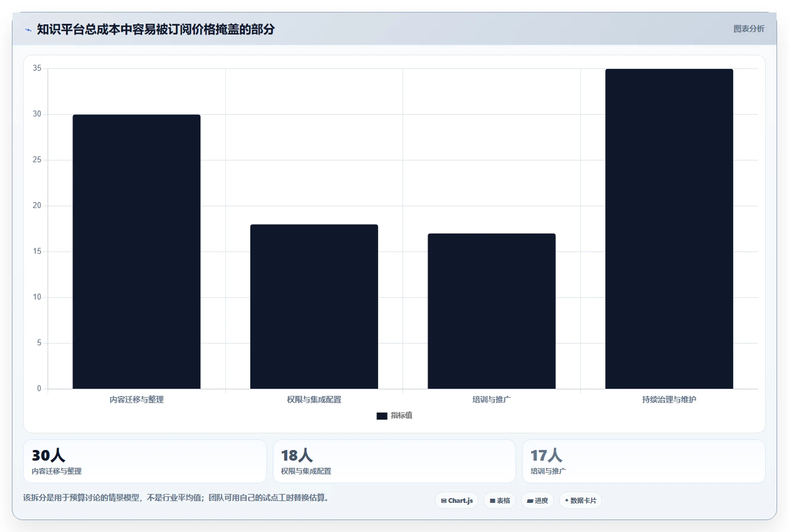Select the 内容迁移与整理 bar in chart

[136, 251]
